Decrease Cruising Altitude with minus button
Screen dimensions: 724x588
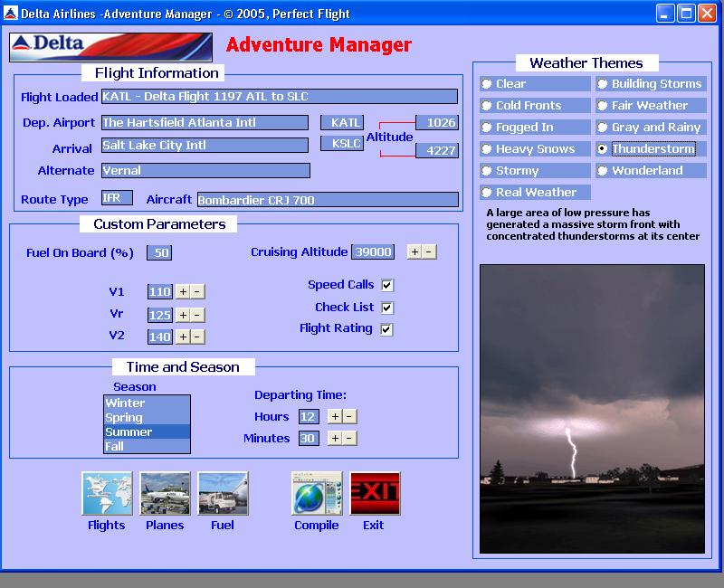(429, 252)
